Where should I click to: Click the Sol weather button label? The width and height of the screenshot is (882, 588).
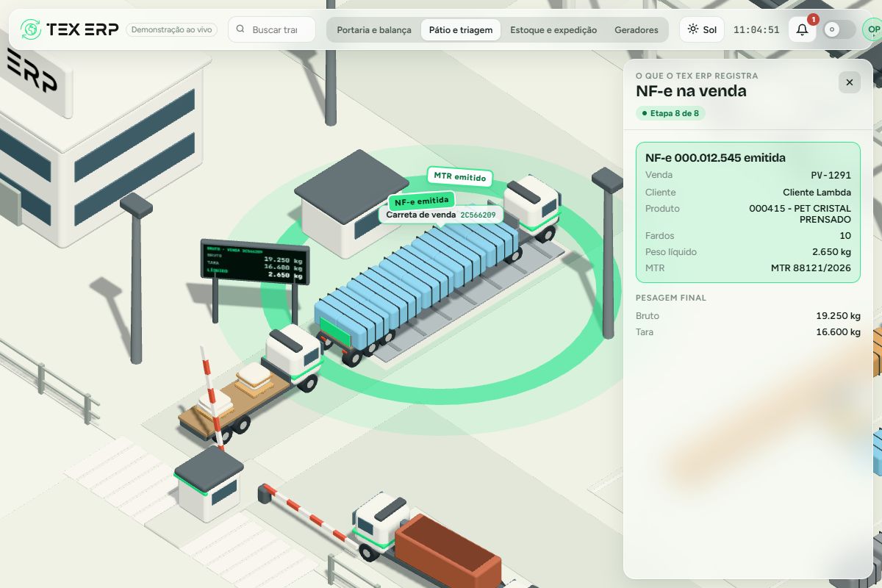[709, 30]
